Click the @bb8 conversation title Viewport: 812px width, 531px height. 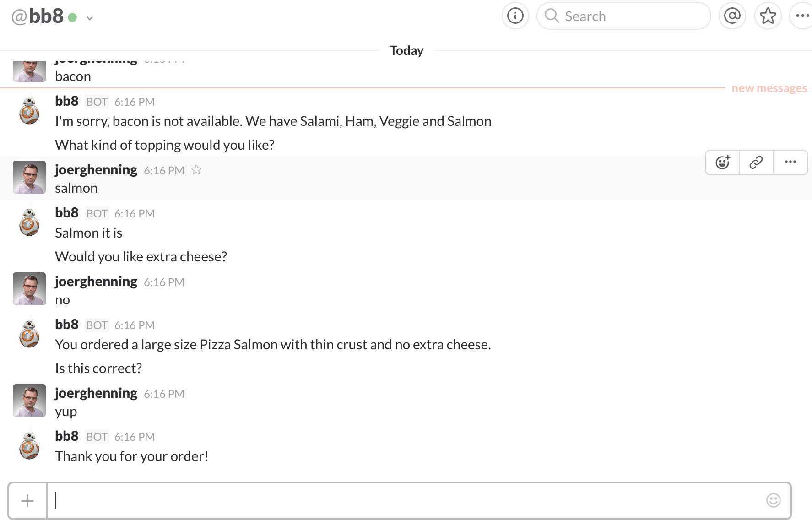38,16
